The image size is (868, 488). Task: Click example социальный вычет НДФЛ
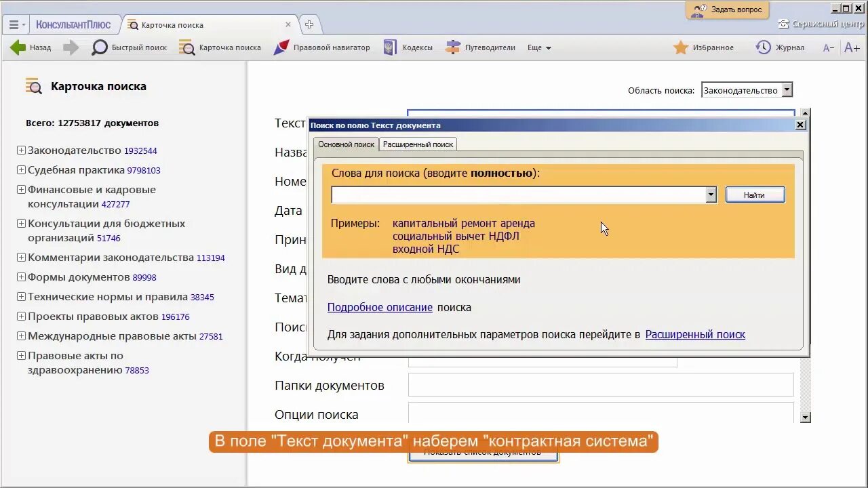(x=456, y=237)
